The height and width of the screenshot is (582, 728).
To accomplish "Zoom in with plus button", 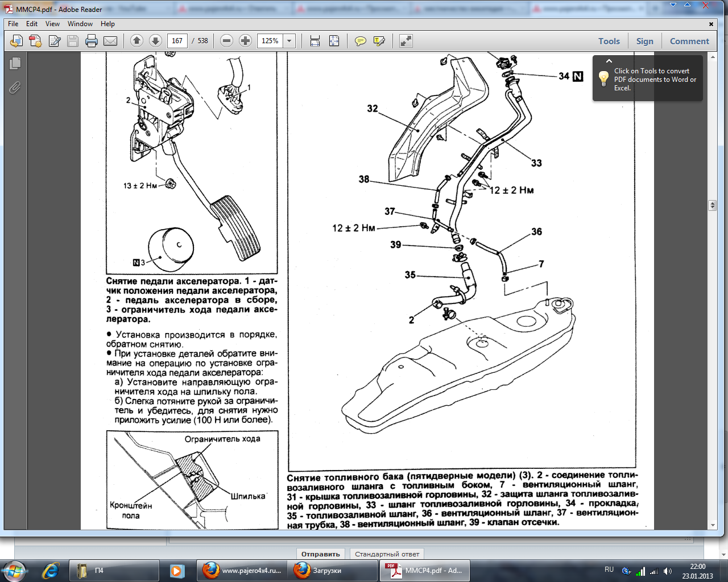I will (245, 41).
